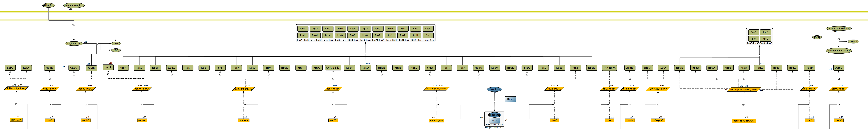
Task: Select the ROOH metabolite node
Action: 817,37
